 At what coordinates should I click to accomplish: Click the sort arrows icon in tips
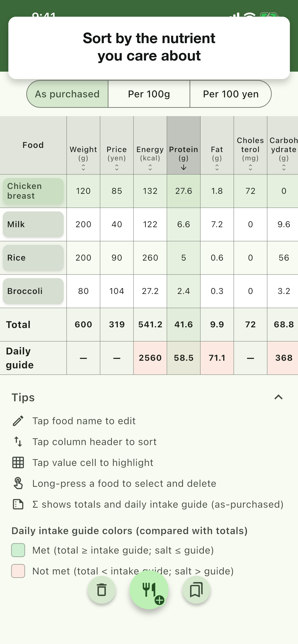click(18, 442)
